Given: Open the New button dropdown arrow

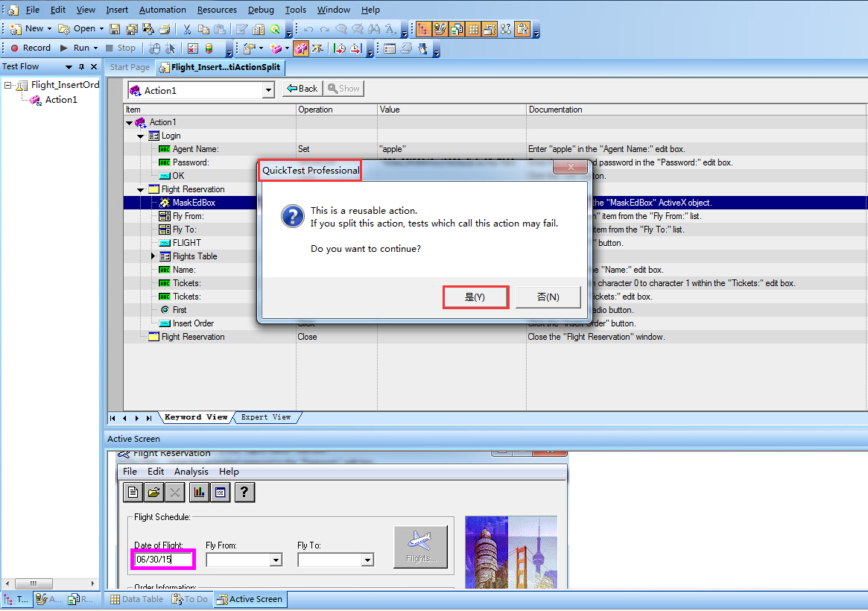Looking at the screenshot, I should click(x=49, y=29).
